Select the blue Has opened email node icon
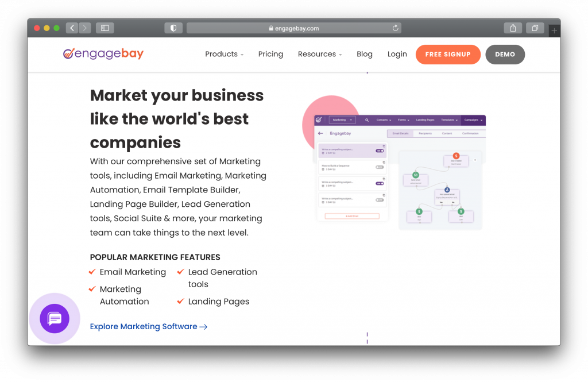Image resolution: width=588 pixels, height=382 pixels. (447, 190)
